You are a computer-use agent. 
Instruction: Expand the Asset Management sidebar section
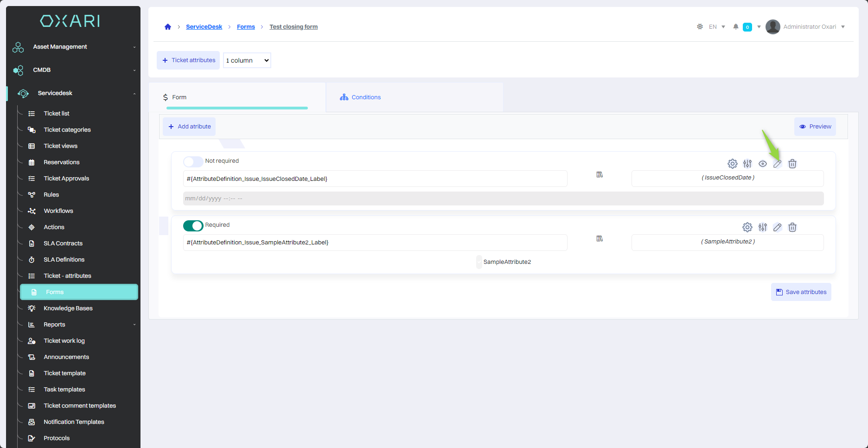click(74, 47)
